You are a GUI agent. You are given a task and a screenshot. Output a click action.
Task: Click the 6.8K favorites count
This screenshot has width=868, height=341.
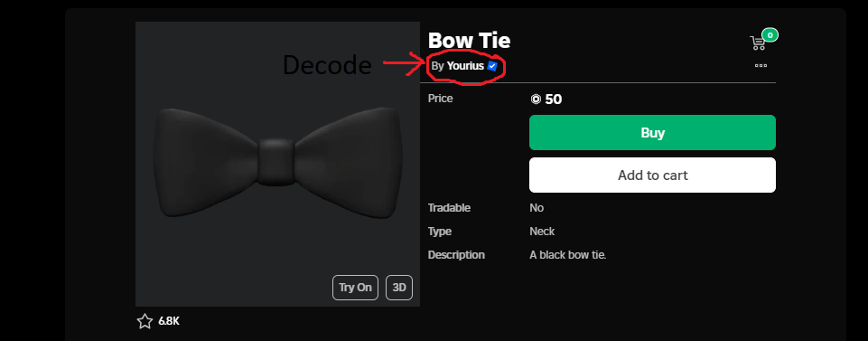click(169, 321)
